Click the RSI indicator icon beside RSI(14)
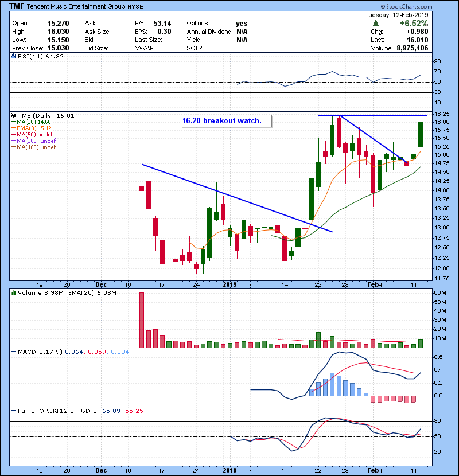The image size is (459, 476). [x=13, y=56]
